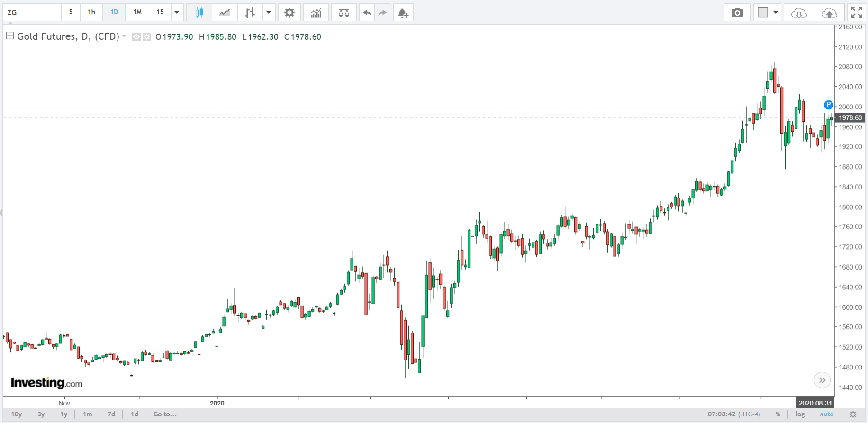The image size is (868, 423).
Task: Set range to 1m
Action: [x=88, y=414]
